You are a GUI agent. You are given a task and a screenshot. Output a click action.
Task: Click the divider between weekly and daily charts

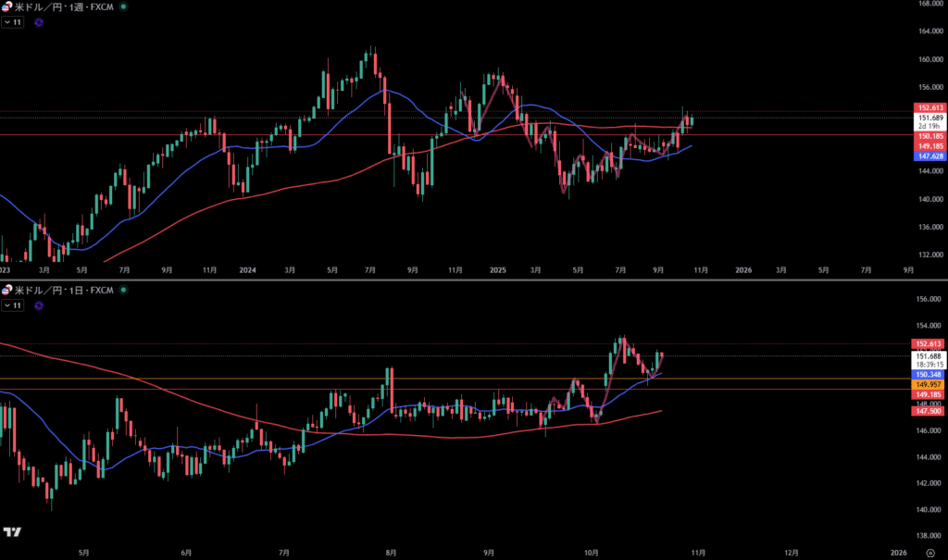[463, 280]
